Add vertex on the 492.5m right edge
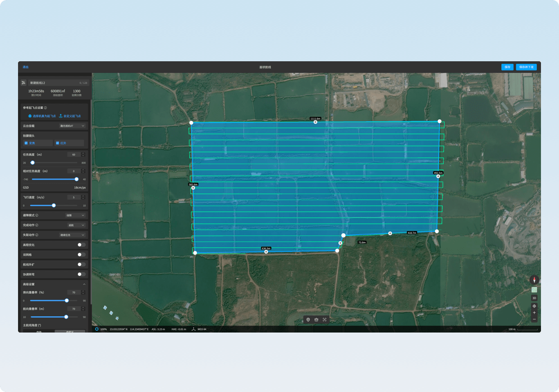 (x=438, y=176)
